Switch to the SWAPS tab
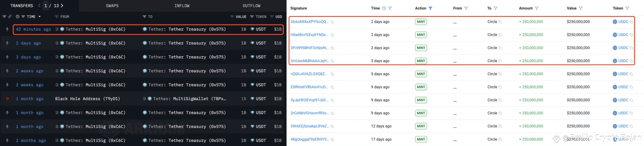 click(112, 6)
